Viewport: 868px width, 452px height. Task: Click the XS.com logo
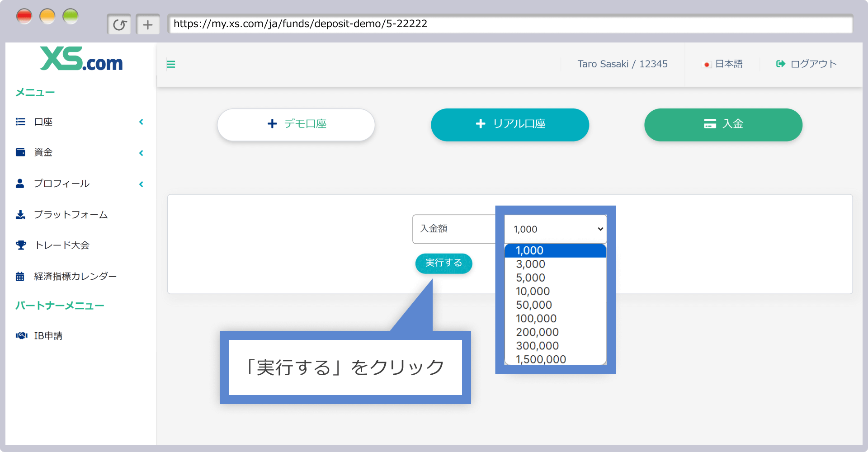(x=81, y=59)
